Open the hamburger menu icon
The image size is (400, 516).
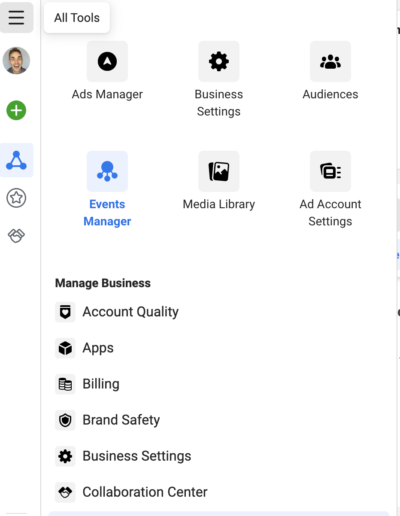(x=16, y=17)
